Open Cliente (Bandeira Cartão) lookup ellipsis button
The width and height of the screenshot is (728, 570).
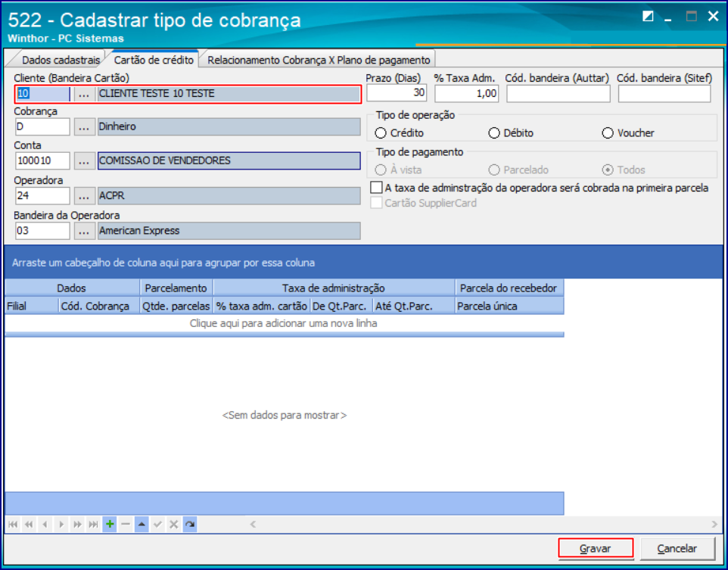click(x=84, y=94)
